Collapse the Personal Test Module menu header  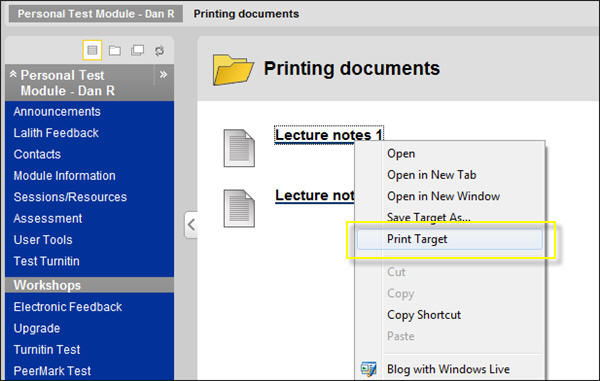tap(13, 74)
